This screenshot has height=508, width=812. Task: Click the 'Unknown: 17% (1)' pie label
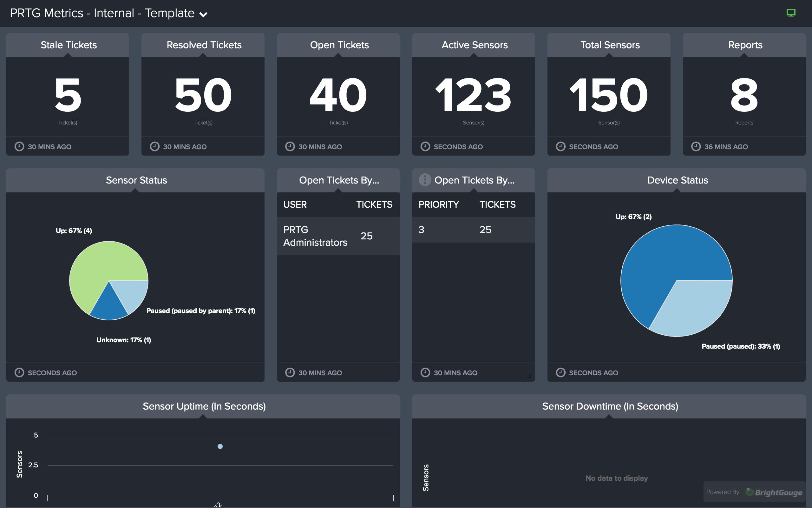click(x=123, y=340)
